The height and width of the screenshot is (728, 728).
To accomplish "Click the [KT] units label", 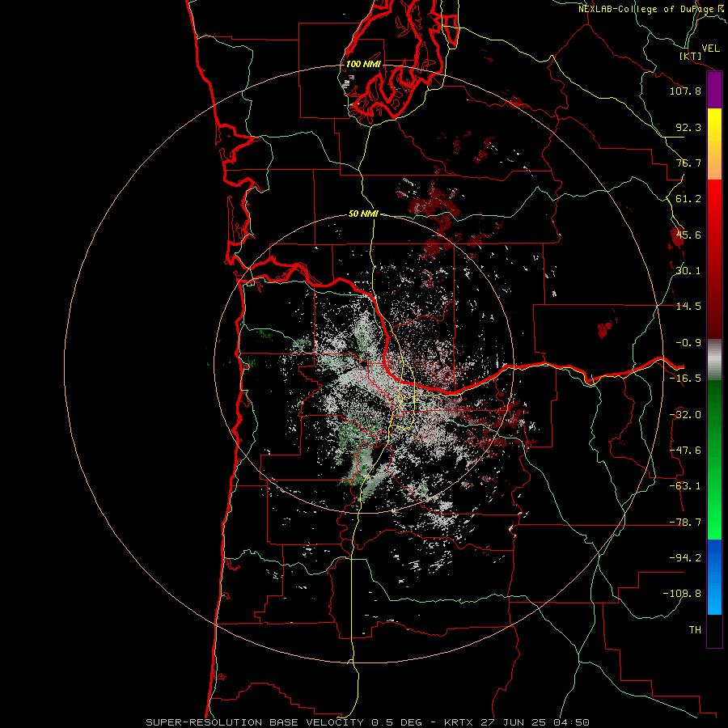I will [x=691, y=56].
